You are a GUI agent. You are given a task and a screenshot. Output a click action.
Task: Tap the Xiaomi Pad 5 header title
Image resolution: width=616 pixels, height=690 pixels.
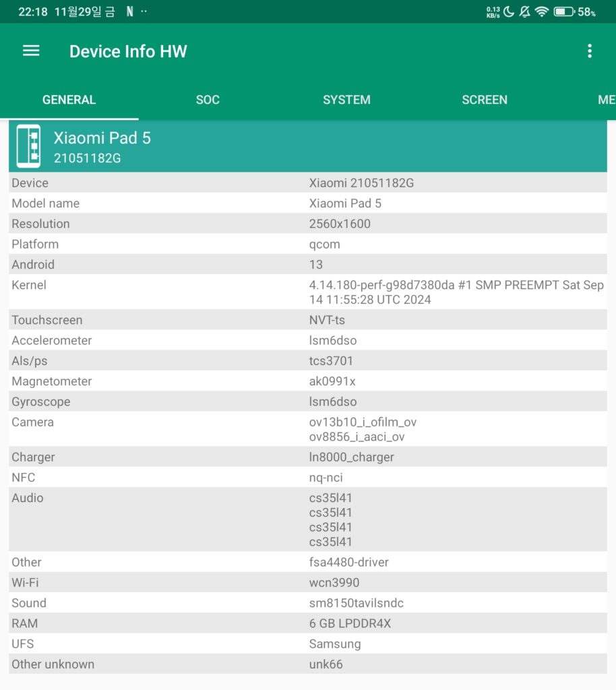pos(102,138)
